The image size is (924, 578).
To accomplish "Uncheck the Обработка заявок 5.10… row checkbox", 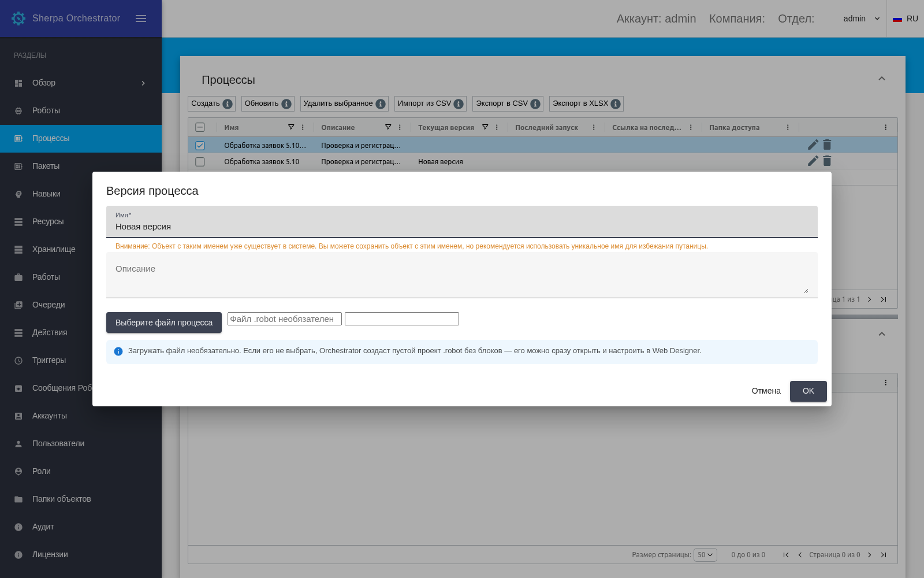I will click(200, 146).
